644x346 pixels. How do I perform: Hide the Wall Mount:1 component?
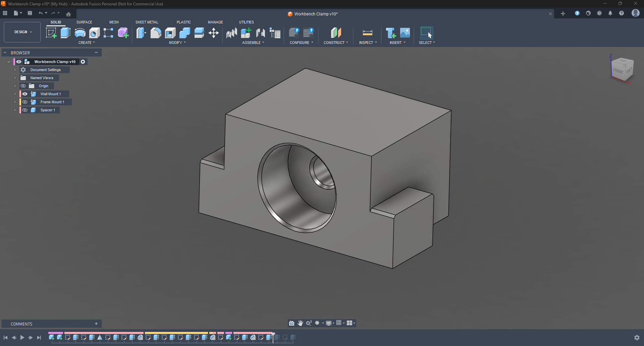25,94
